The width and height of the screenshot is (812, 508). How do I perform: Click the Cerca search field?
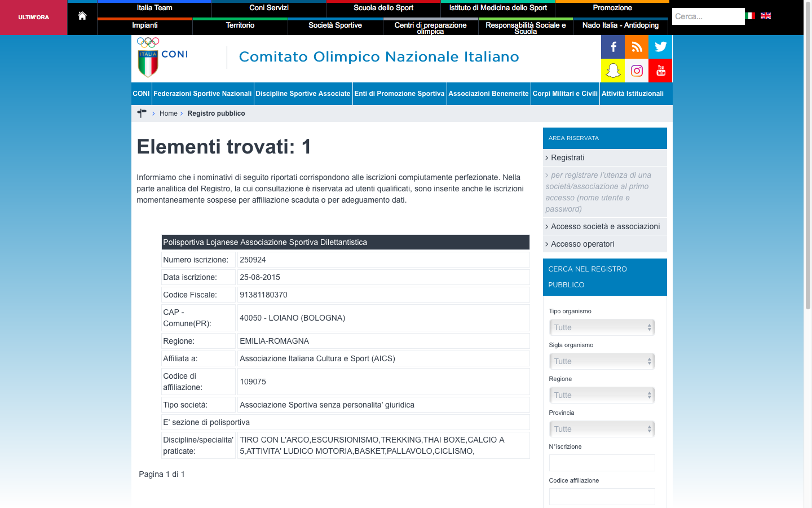point(708,16)
